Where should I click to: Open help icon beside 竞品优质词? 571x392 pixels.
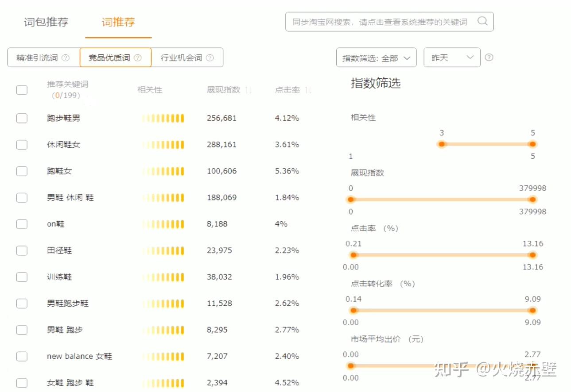coord(138,58)
